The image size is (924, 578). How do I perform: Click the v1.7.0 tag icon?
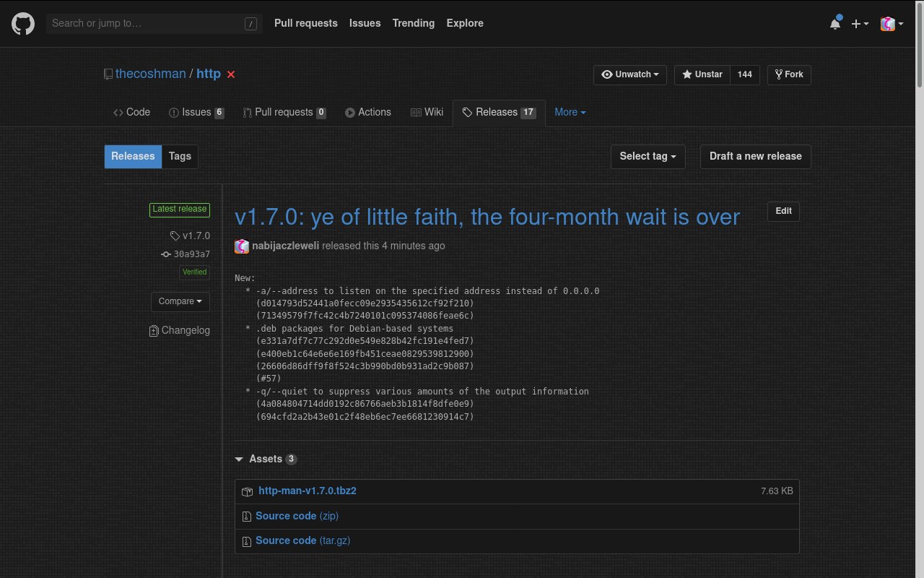[175, 236]
